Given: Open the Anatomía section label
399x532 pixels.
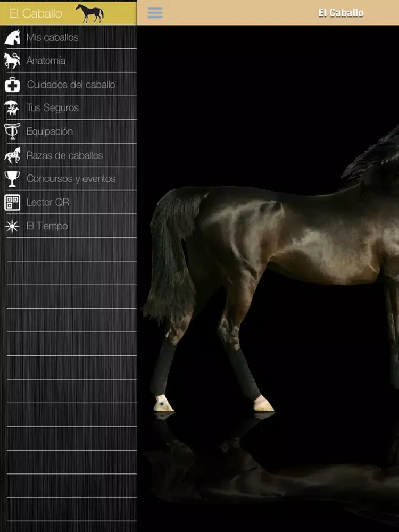Looking at the screenshot, I should (x=46, y=61).
